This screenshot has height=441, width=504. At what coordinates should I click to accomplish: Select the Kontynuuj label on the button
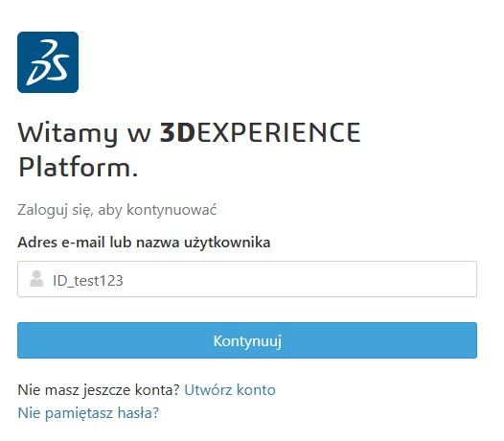(247, 341)
